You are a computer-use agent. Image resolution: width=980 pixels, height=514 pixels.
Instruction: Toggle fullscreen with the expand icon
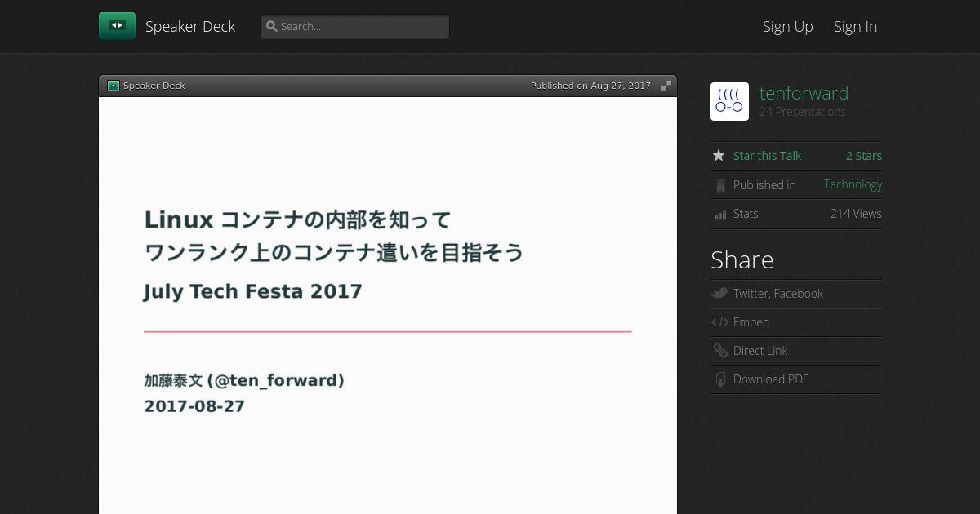point(666,86)
